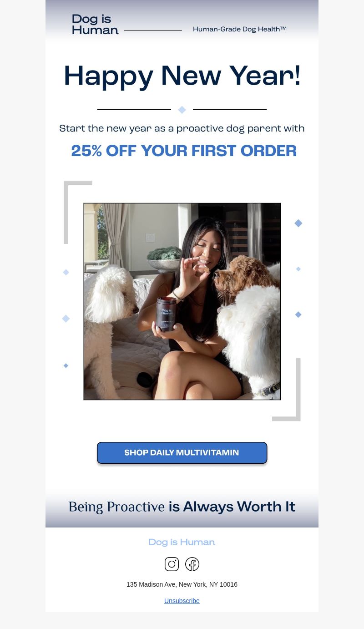This screenshot has width=364, height=629.
Task: Click the 25% OFF YOUR FIRST ORDER text
Action: (184, 151)
